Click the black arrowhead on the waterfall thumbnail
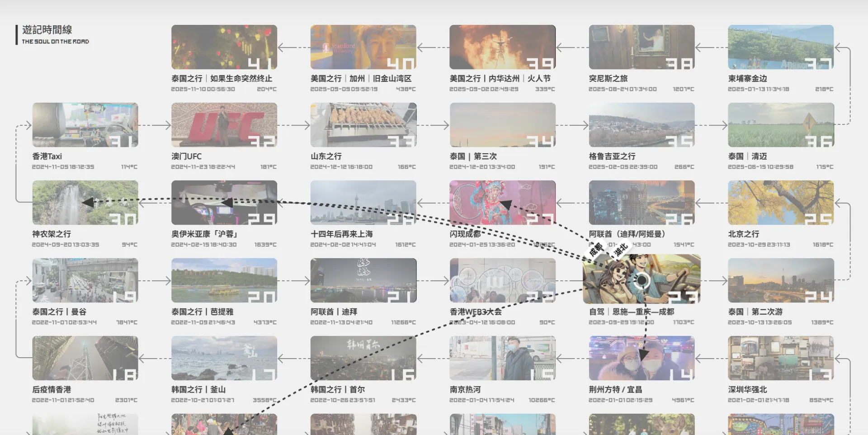868x435 pixels. (89, 202)
